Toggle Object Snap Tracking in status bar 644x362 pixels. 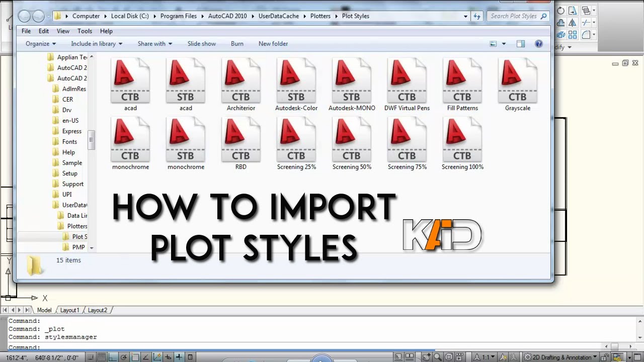pyautogui.click(x=145, y=357)
